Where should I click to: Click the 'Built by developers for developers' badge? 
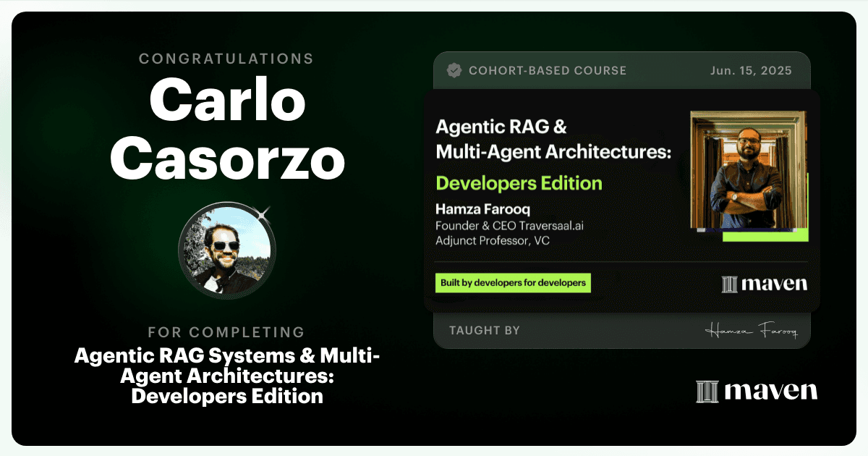pyautogui.click(x=513, y=283)
